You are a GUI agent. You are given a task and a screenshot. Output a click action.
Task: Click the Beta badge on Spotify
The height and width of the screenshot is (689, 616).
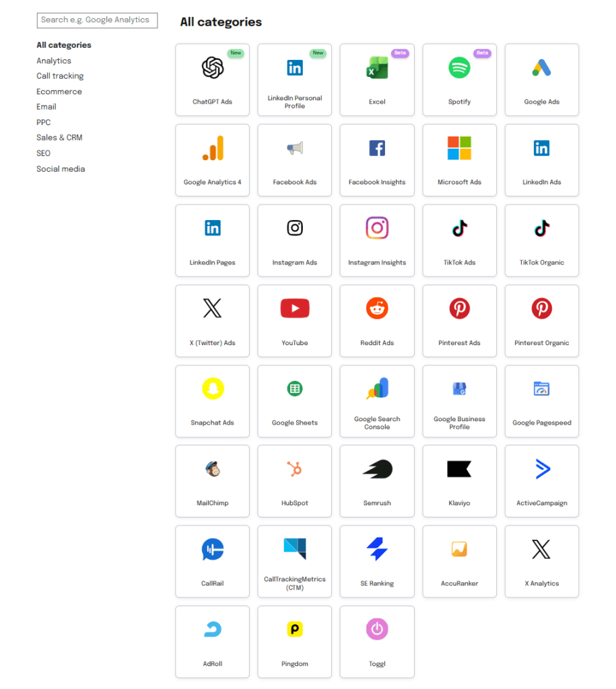(482, 52)
